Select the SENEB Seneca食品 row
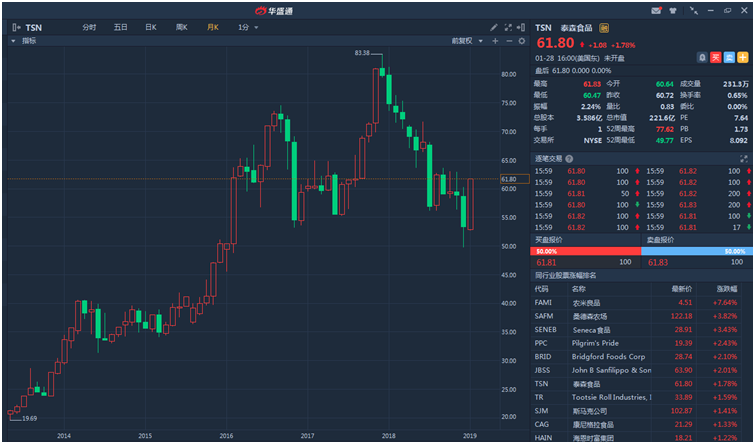 coord(641,330)
